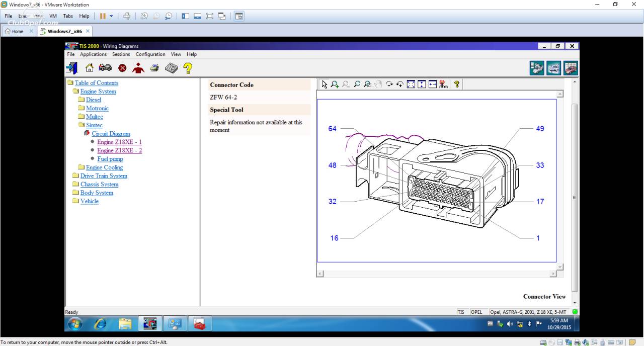This screenshot has width=644, height=346.
Task: Go to TIS 2000 home icon
Action: pyautogui.click(x=90, y=68)
